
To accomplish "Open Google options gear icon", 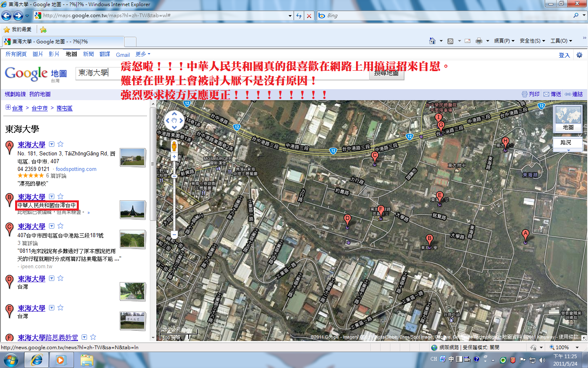I will point(579,55).
